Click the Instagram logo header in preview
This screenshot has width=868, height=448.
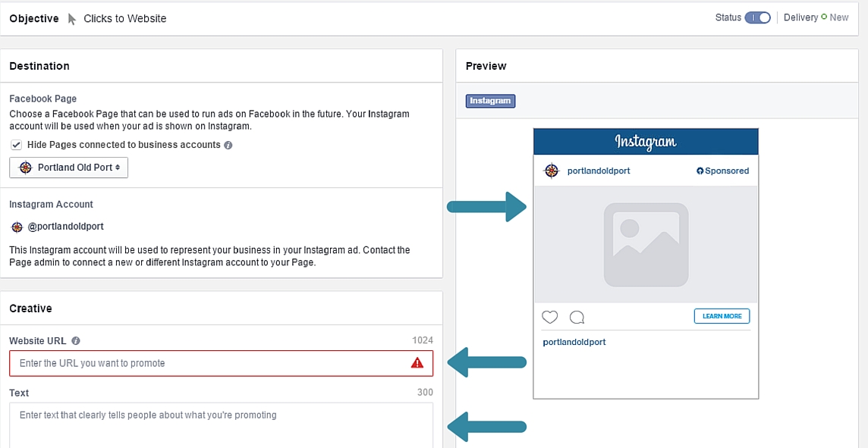646,142
